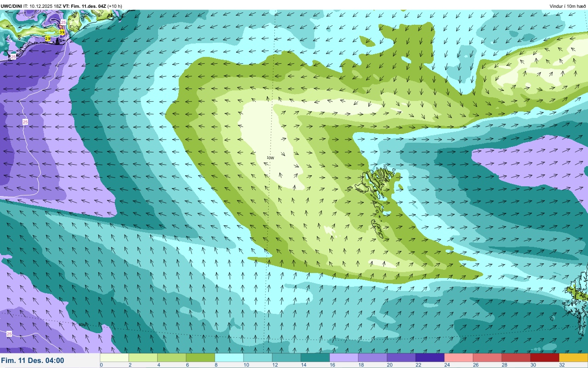Choose the 6–8 m/s olive green legend swatch

point(200,357)
